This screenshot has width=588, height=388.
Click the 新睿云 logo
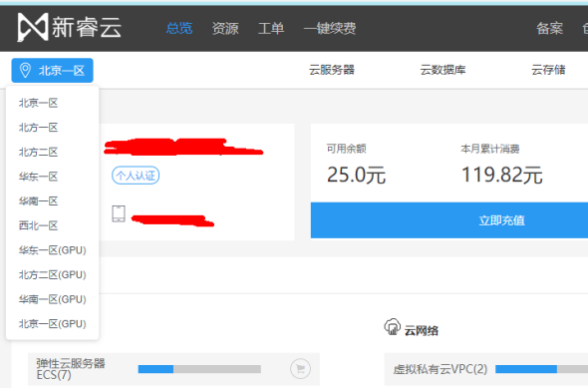click(70, 27)
